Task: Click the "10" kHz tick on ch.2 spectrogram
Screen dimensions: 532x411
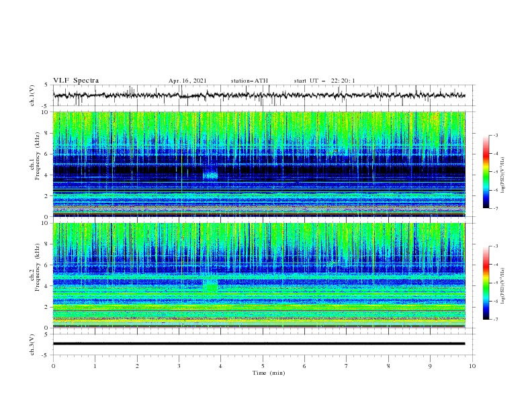Action: click(46, 223)
